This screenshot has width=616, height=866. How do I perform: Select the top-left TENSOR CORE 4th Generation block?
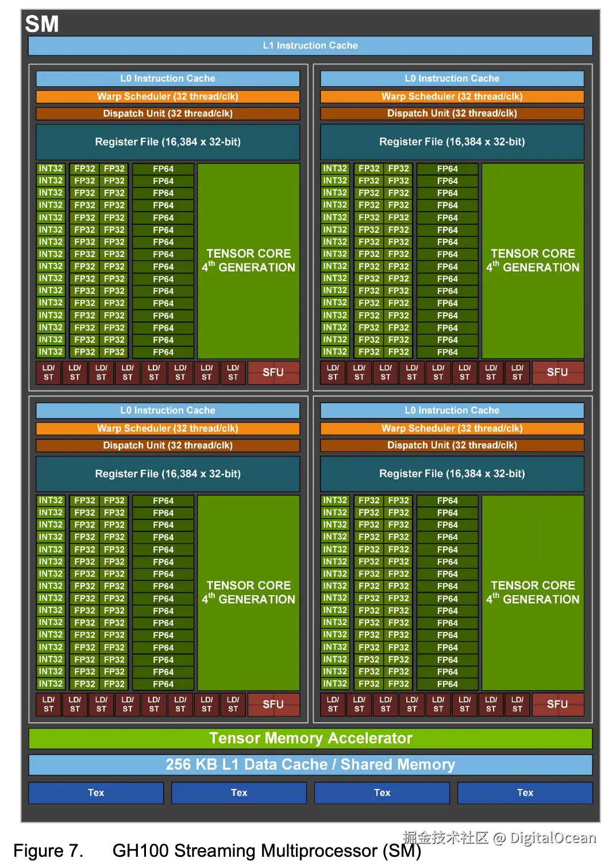[x=248, y=260]
